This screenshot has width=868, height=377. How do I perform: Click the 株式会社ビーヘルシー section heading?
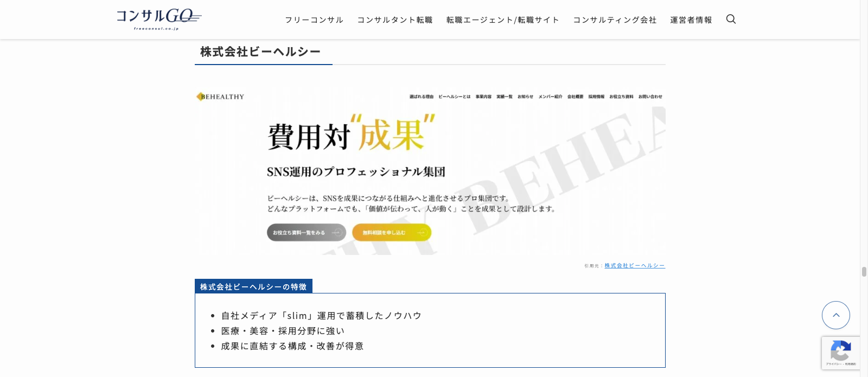(260, 52)
